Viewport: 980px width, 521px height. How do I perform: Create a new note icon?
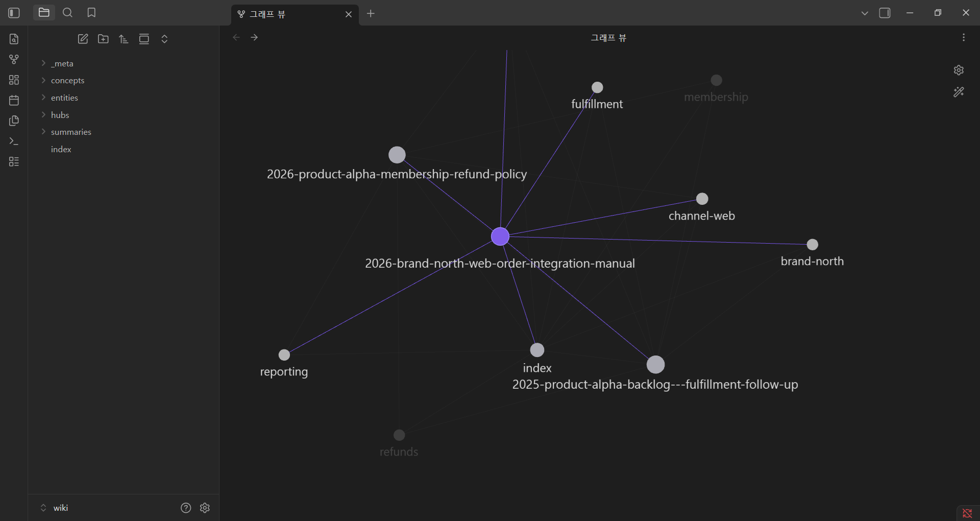pos(83,39)
